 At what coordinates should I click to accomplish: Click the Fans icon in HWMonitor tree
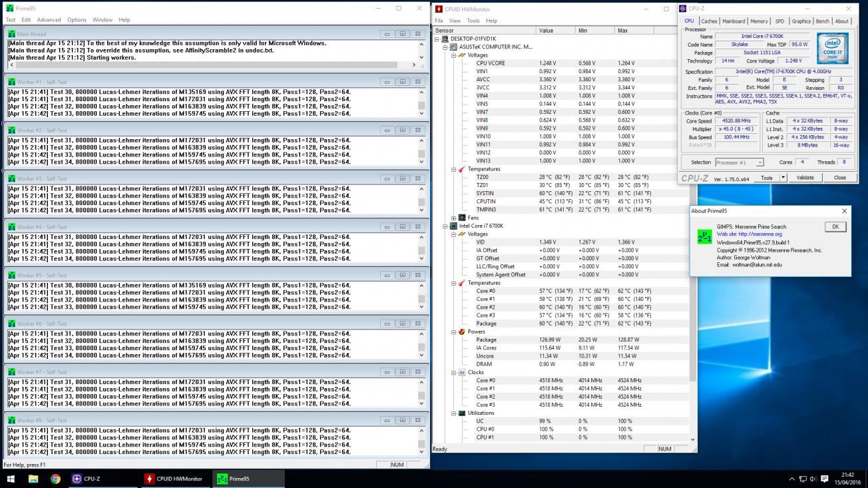pos(462,218)
